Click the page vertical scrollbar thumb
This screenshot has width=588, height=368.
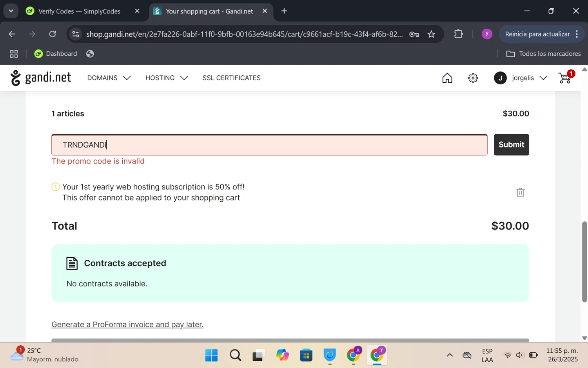click(584, 262)
